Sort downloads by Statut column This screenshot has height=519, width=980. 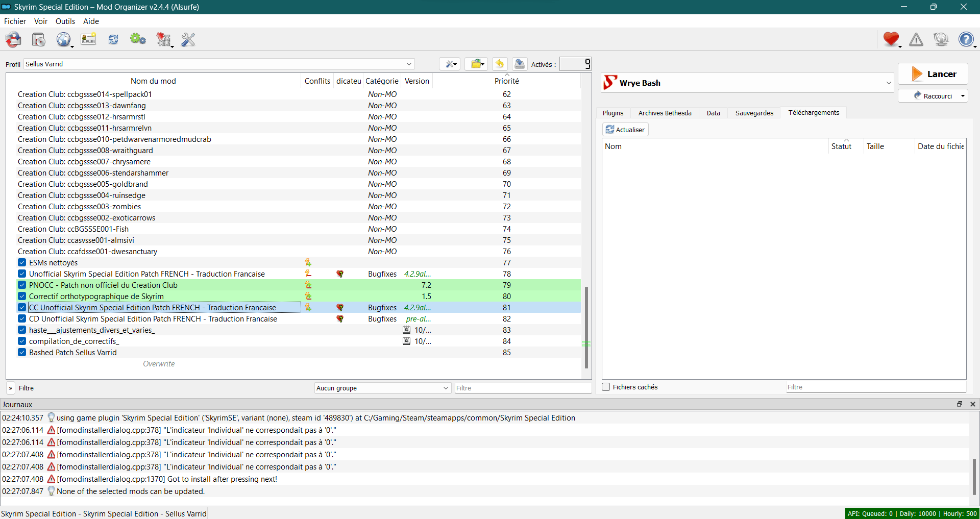coord(846,146)
